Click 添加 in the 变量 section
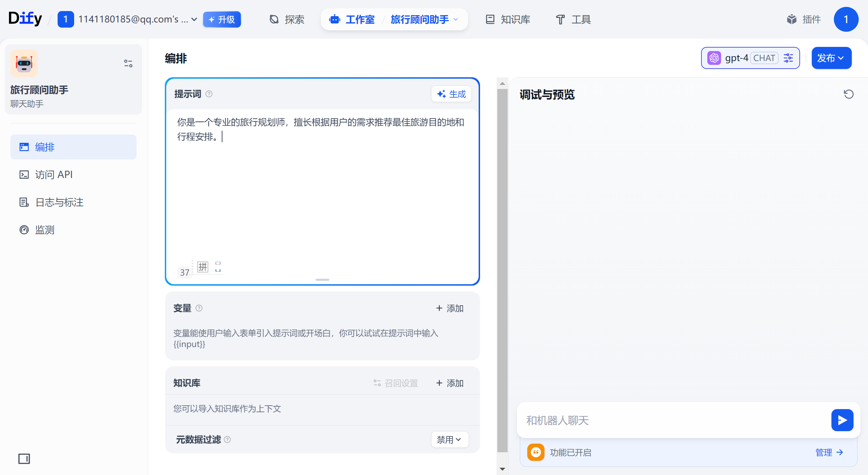The width and height of the screenshot is (868, 475). pyautogui.click(x=450, y=308)
